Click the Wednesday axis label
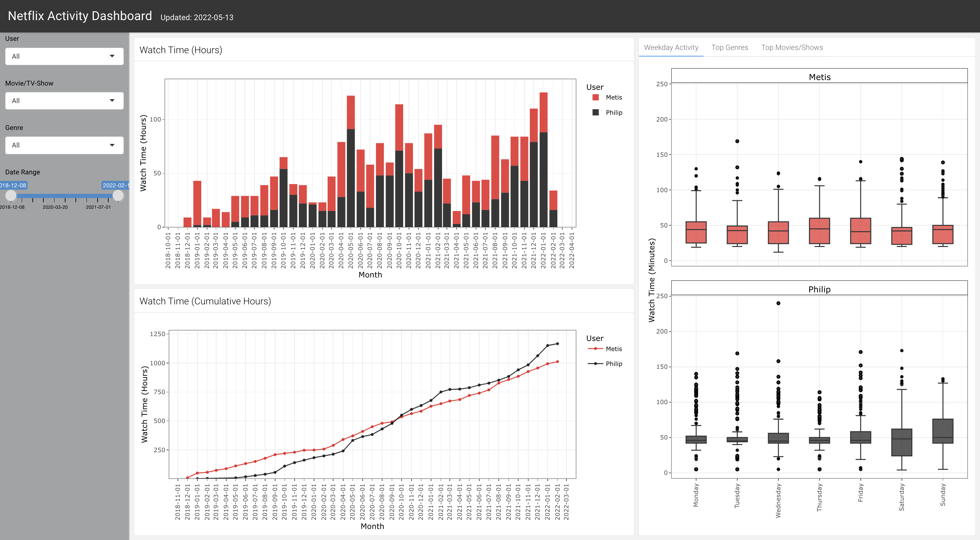The height and width of the screenshot is (540, 980). point(778,501)
